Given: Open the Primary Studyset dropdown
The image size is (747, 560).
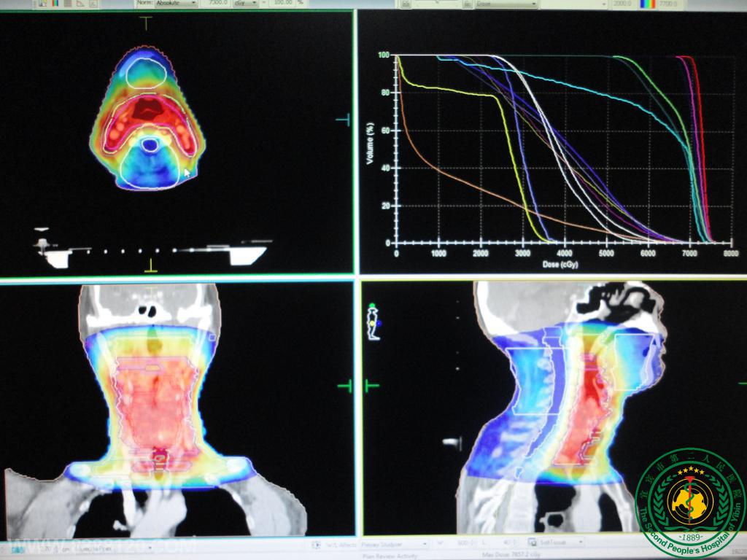Looking at the screenshot, I should [393, 543].
